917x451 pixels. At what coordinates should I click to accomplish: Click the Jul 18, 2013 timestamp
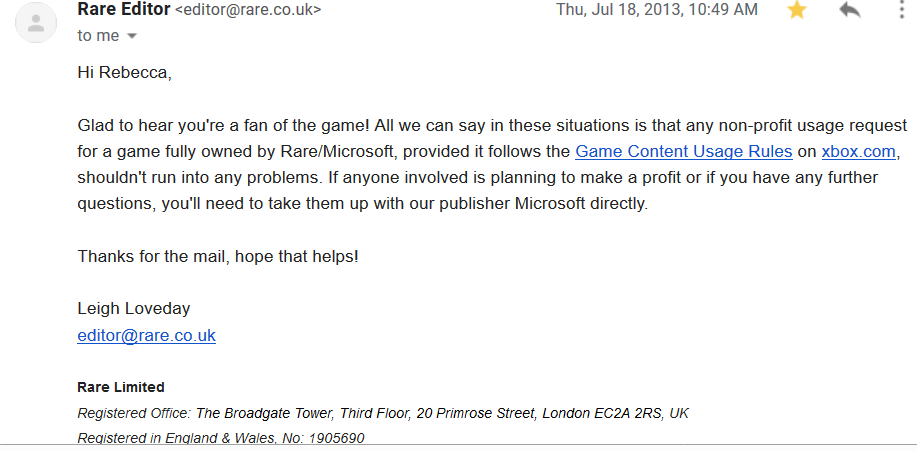click(x=656, y=10)
